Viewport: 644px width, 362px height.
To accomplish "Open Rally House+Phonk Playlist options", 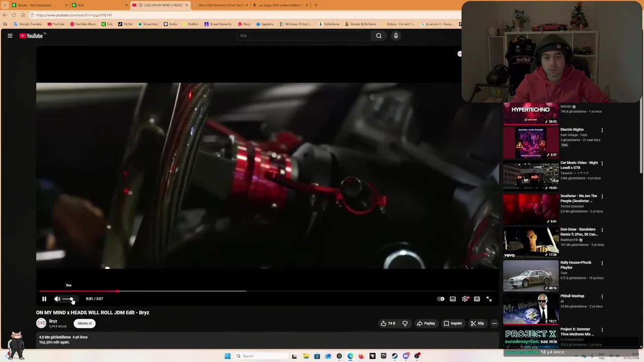I will (602, 263).
